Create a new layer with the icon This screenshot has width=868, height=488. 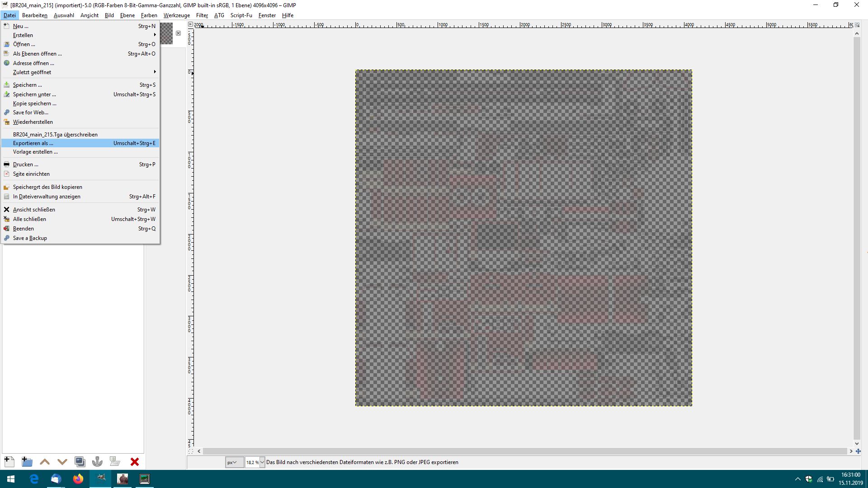click(9, 461)
